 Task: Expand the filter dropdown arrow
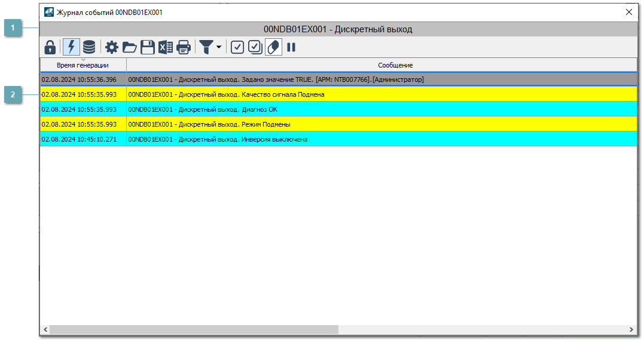[219, 47]
